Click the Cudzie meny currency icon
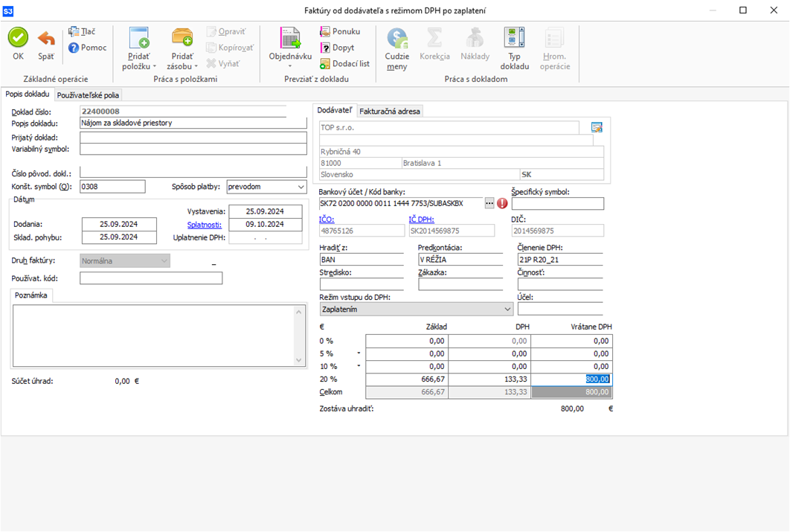 click(x=397, y=38)
